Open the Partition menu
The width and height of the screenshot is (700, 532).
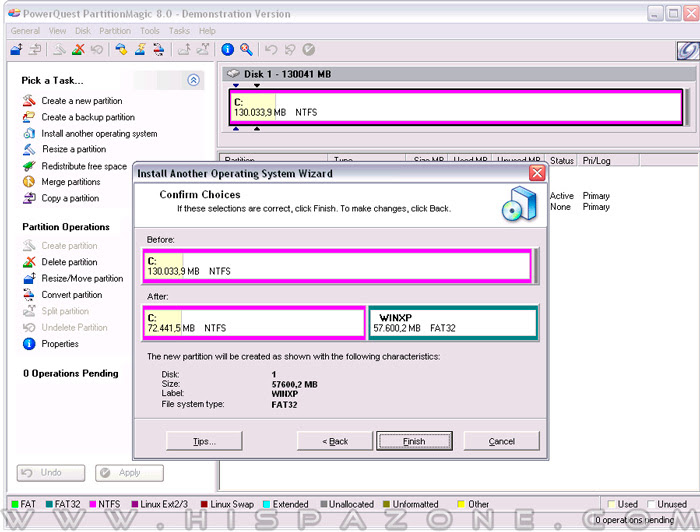(x=115, y=31)
